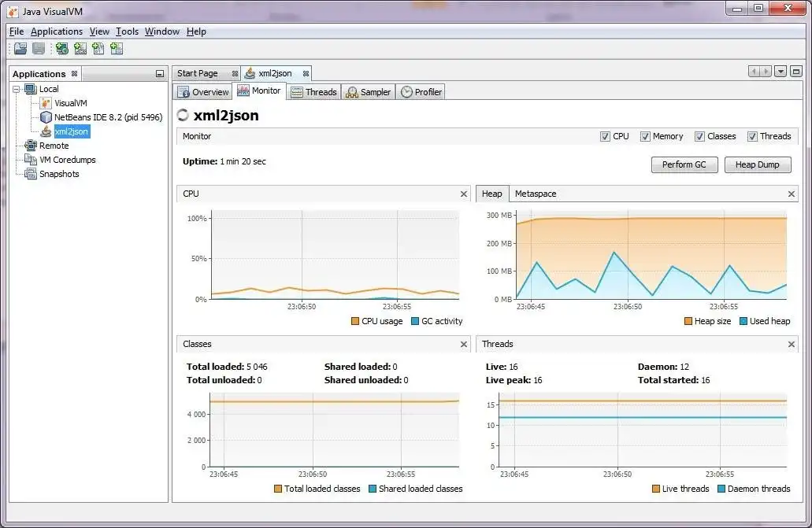Viewport: 812px width, 528px height.
Task: Uncheck the CPU checkbox
Action: [x=605, y=137]
